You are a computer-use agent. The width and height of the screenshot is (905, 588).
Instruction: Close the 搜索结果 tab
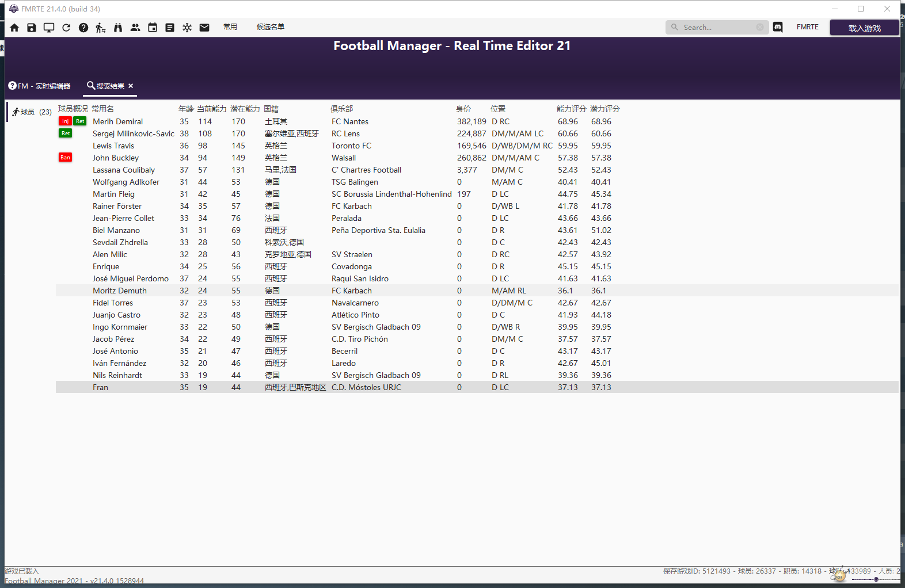coord(131,86)
